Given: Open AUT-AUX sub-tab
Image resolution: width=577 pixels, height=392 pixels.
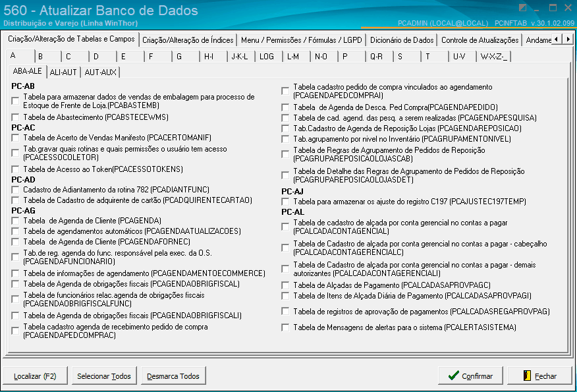Looking at the screenshot, I should point(101,72).
